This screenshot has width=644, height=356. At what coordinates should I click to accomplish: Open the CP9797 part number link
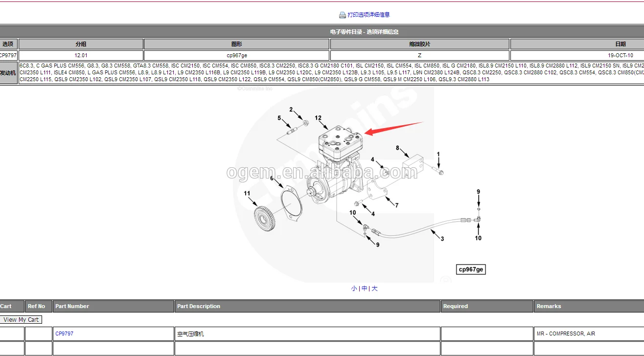64,334
